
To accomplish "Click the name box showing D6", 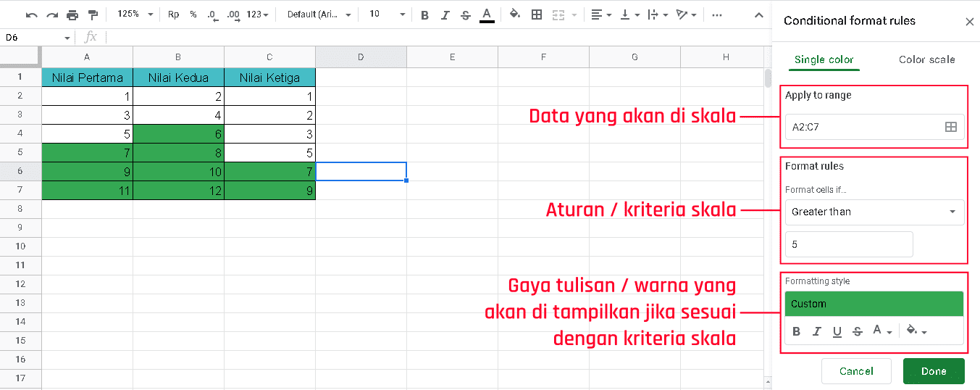I will pos(32,37).
